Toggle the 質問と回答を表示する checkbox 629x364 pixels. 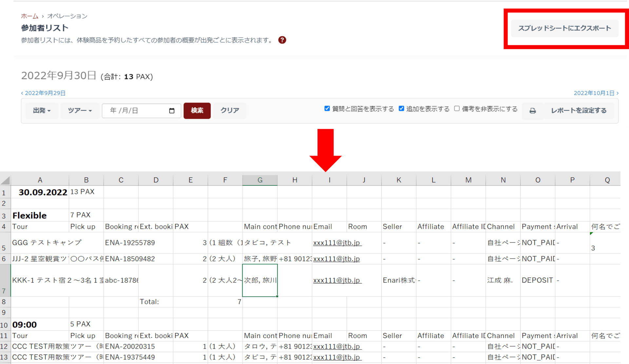[x=327, y=108]
